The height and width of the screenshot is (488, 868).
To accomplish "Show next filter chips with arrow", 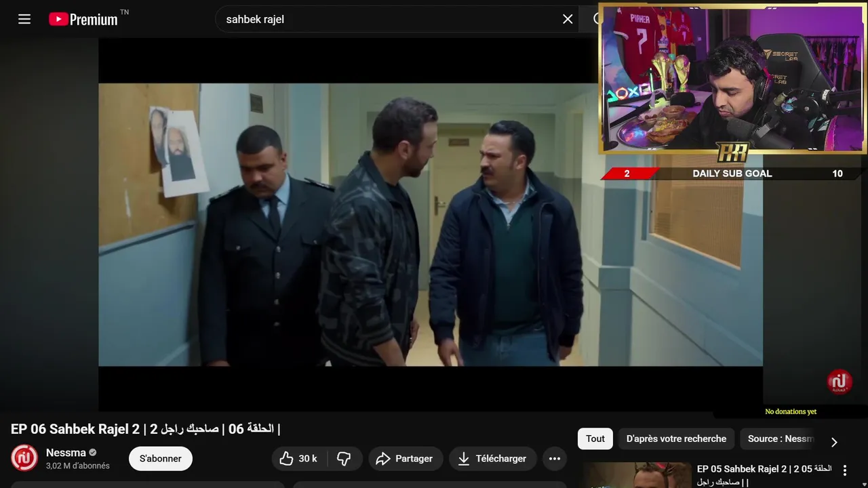I will click(x=834, y=442).
